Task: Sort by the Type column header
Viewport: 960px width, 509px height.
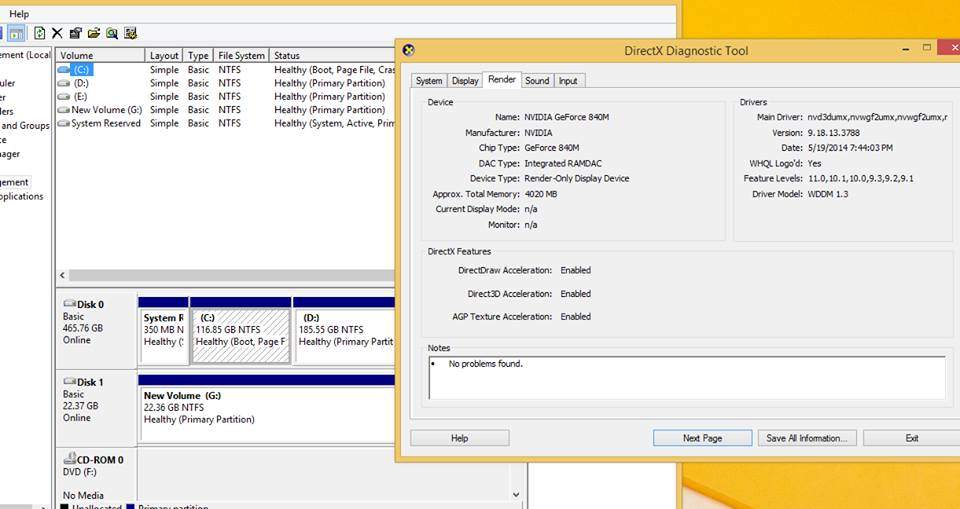Action: pos(198,55)
